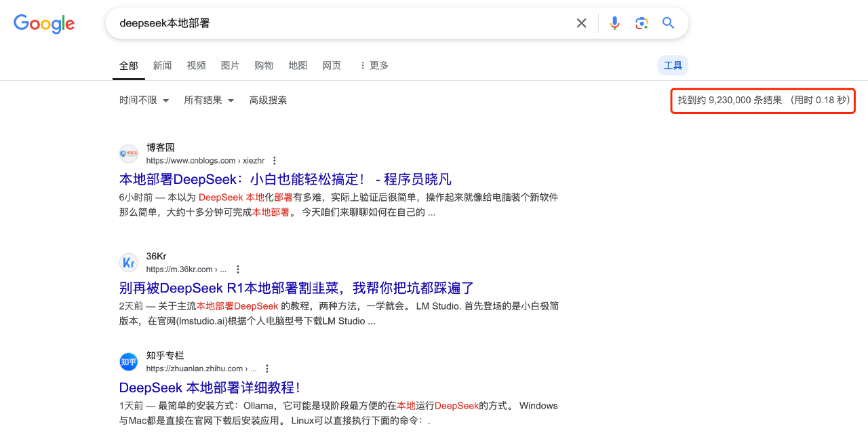Click the blue magnifier search icon
Image resolution: width=868 pixels, height=433 pixels.
point(669,23)
